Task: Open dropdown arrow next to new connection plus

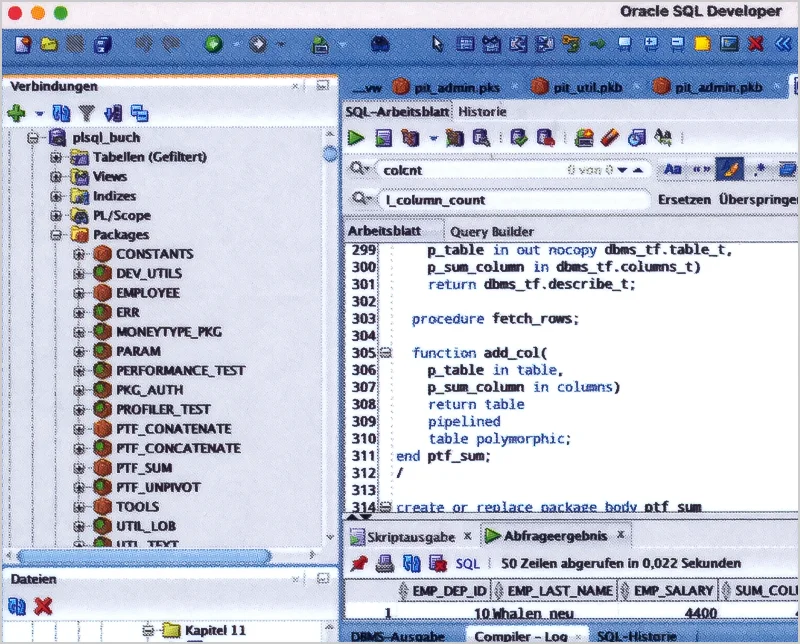Action: point(39,113)
